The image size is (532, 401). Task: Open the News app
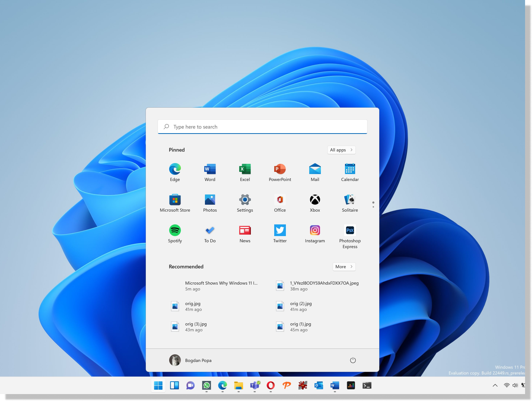pyautogui.click(x=245, y=234)
